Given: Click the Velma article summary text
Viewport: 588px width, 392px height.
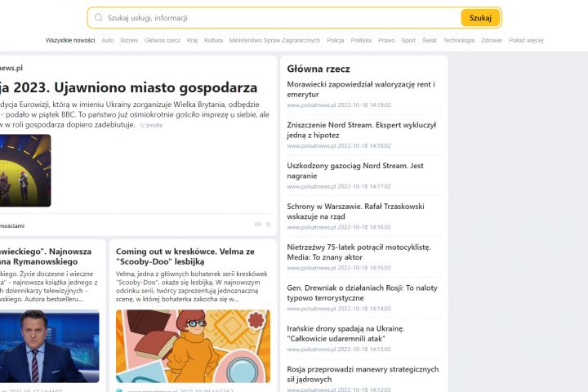Looking at the screenshot, I should coord(192,287).
